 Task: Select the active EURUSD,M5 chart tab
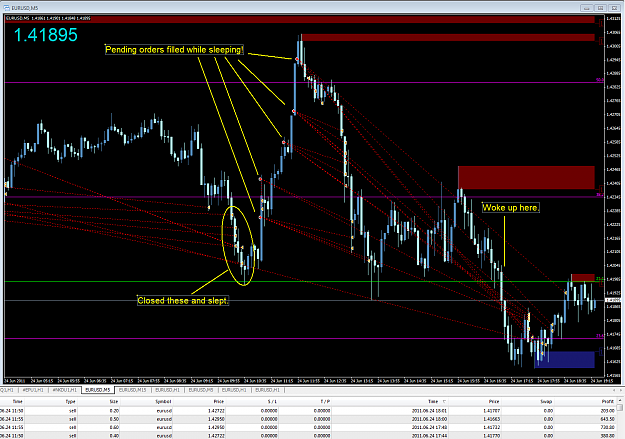(98, 390)
